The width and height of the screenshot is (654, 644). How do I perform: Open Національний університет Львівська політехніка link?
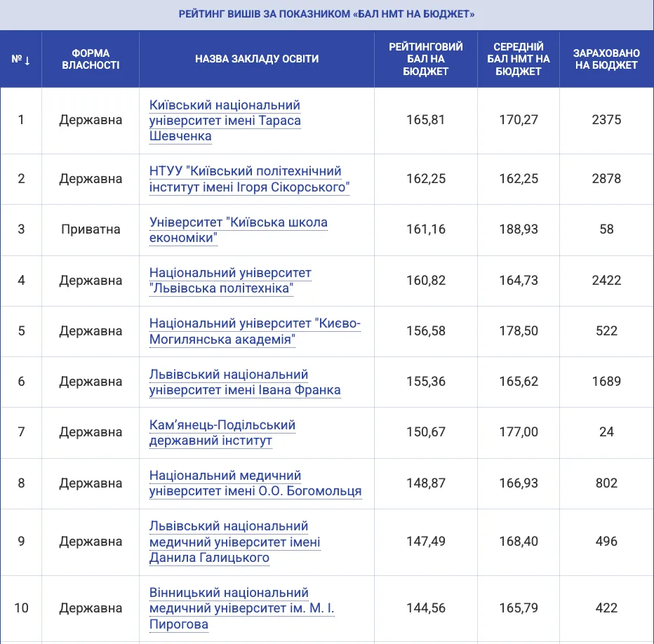pyautogui.click(x=230, y=281)
